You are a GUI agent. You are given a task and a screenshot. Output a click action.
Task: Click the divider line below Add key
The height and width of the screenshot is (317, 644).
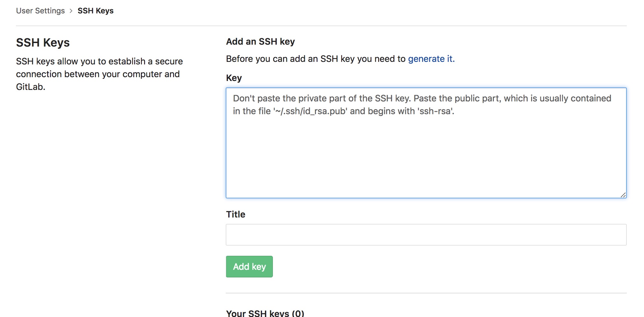coord(426,293)
